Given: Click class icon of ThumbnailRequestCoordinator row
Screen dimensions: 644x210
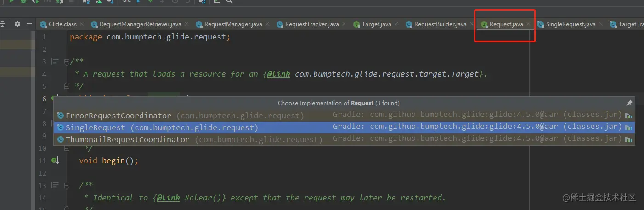Looking at the screenshot, I should pyautogui.click(x=60, y=139).
